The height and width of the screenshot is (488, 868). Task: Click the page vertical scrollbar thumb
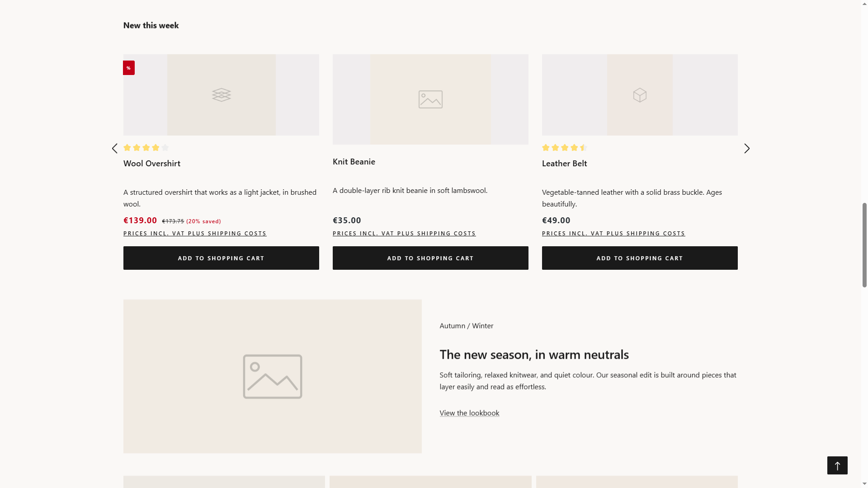tap(864, 245)
